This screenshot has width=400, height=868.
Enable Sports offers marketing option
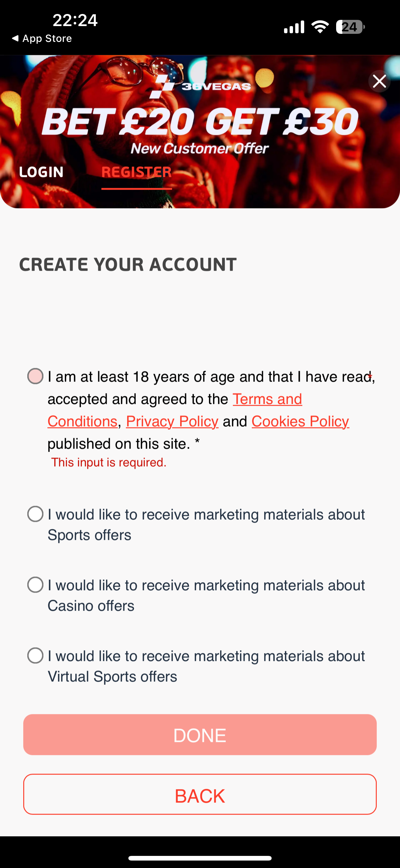tap(35, 514)
